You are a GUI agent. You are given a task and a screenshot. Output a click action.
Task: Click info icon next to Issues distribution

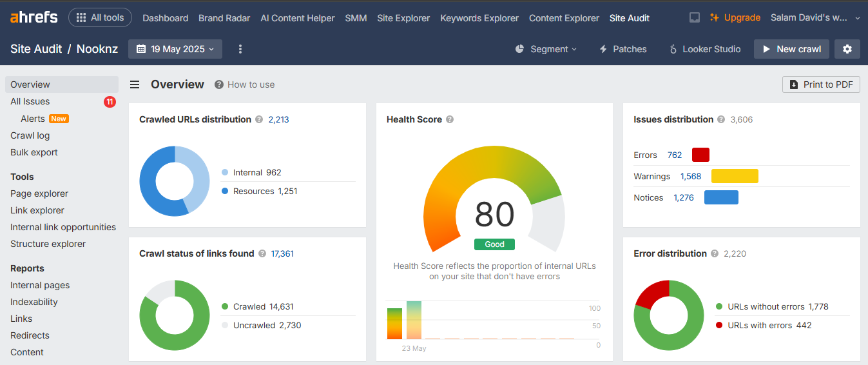click(x=721, y=119)
